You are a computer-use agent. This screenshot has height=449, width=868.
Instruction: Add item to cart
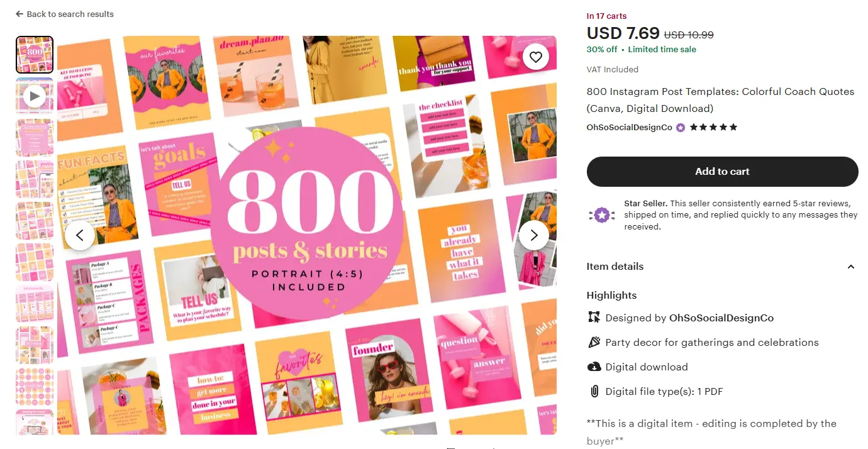(722, 172)
